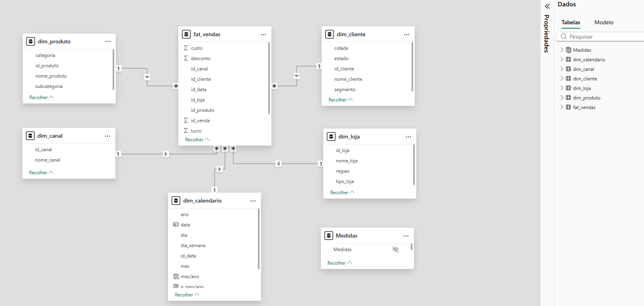Viewport: 644px width, 306px height.
Task: Click the dim_loja table database icon
Action: [331, 136]
